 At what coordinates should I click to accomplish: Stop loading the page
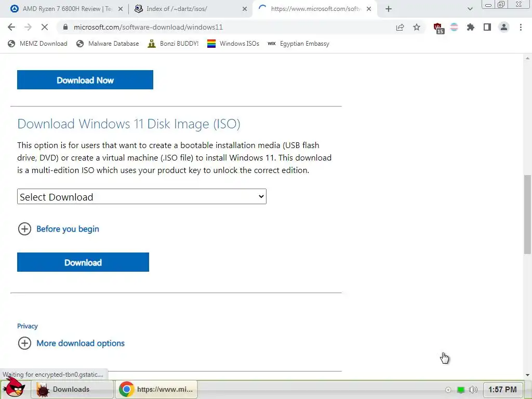coord(45,27)
